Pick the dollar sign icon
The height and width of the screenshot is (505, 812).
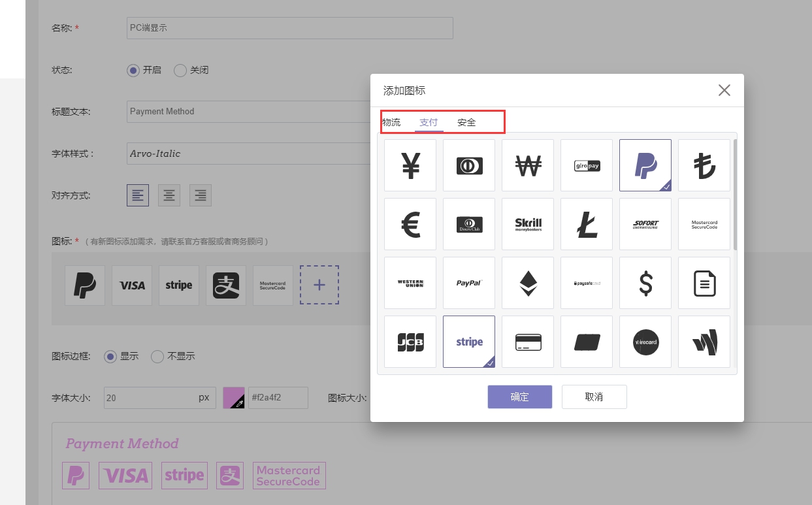[x=645, y=283]
